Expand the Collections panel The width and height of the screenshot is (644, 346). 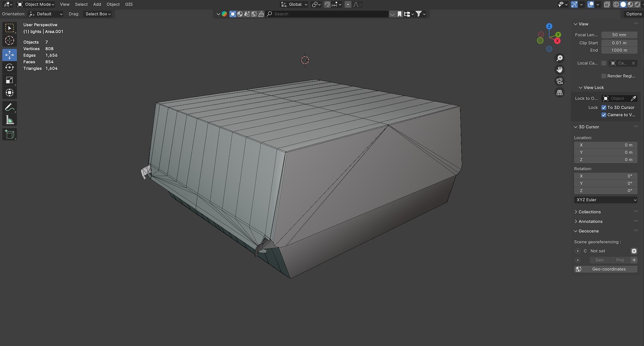(x=589, y=212)
